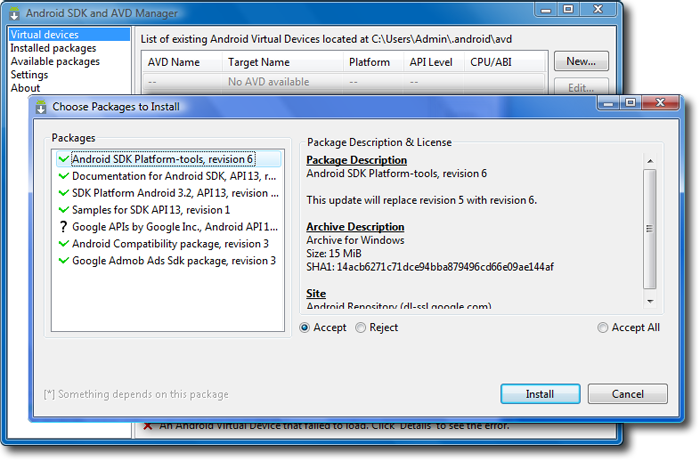
Task: Select Google Admob Ads Sdk package, revision 3
Action: coord(169,261)
